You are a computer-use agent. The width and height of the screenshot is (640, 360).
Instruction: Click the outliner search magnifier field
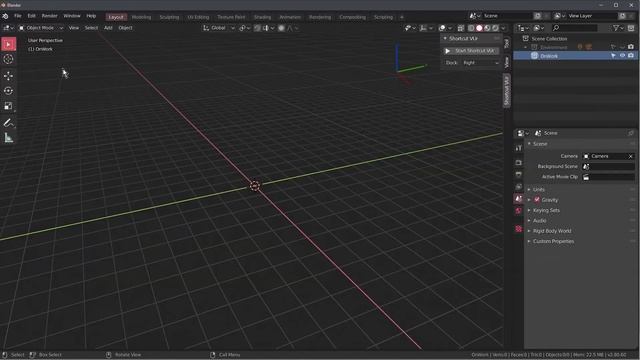point(575,28)
